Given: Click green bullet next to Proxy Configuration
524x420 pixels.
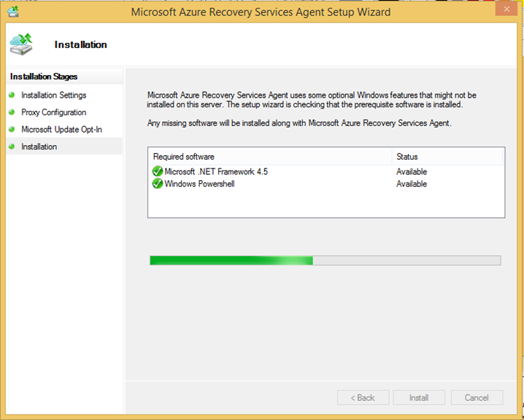Looking at the screenshot, I should pos(12,112).
